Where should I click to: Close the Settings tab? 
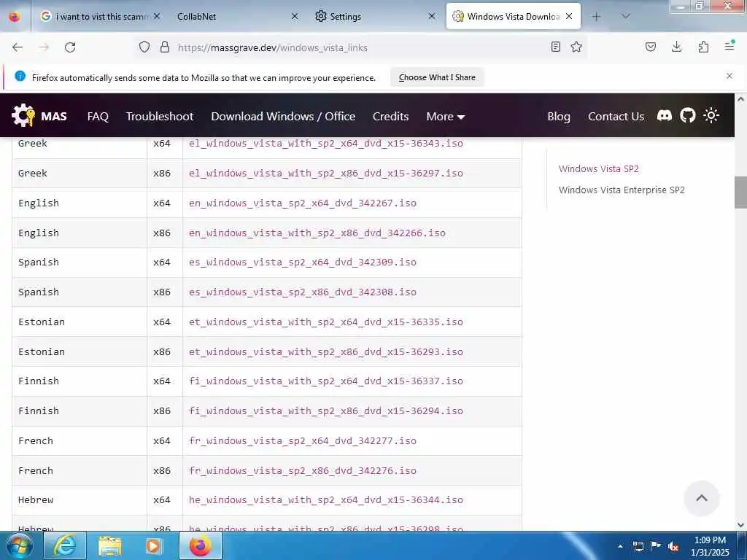[x=432, y=16]
